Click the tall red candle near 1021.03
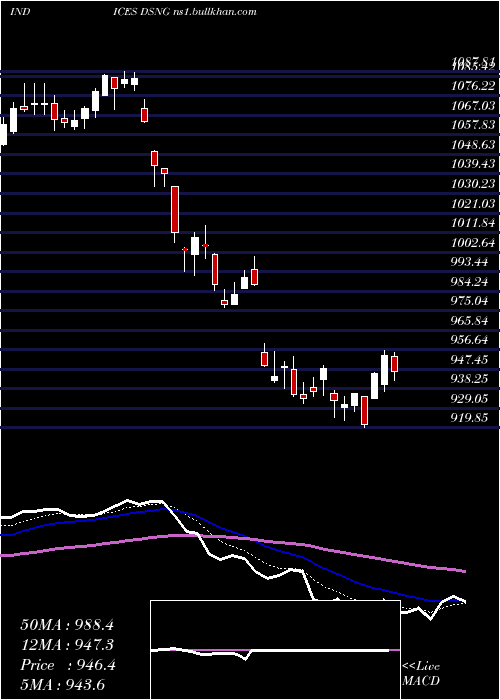 click(175, 209)
